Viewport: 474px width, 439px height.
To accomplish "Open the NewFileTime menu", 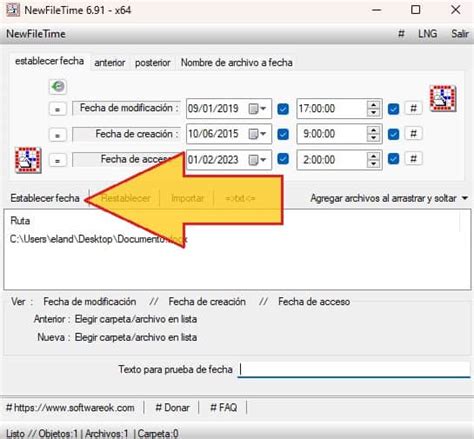I will pyautogui.click(x=36, y=34).
